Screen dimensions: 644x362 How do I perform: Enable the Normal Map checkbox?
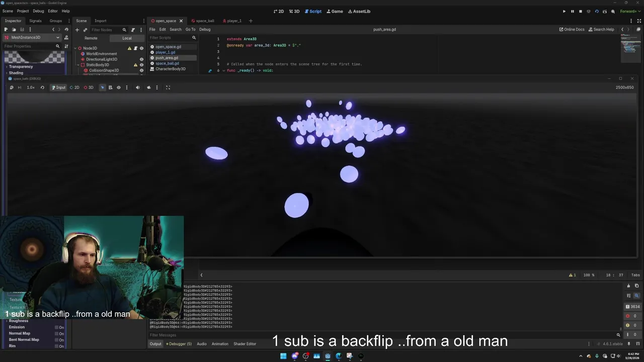[x=56, y=333]
